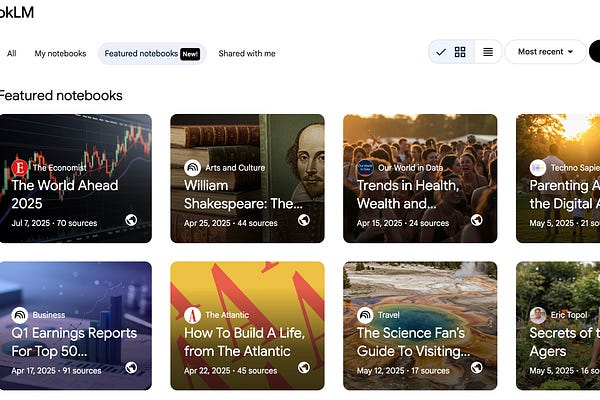Click globe icon on Science Fan's Guide card
Image resolution: width=600 pixels, height=400 pixels.
coord(476,367)
